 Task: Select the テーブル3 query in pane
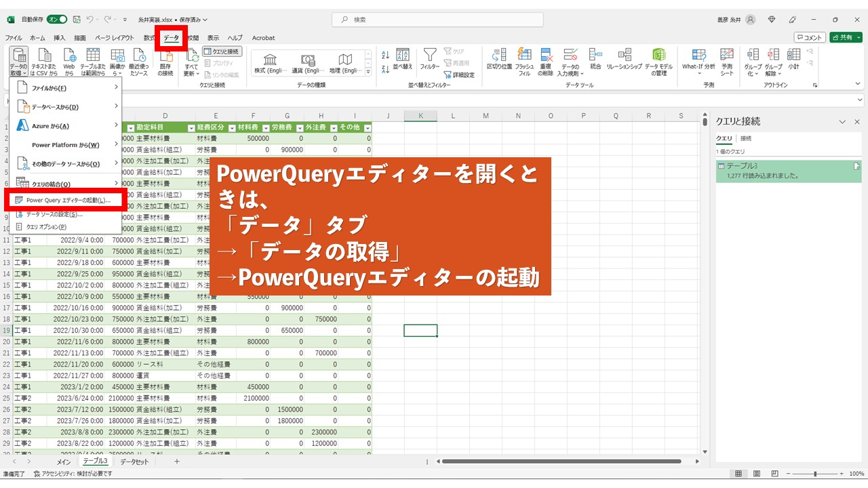point(789,170)
